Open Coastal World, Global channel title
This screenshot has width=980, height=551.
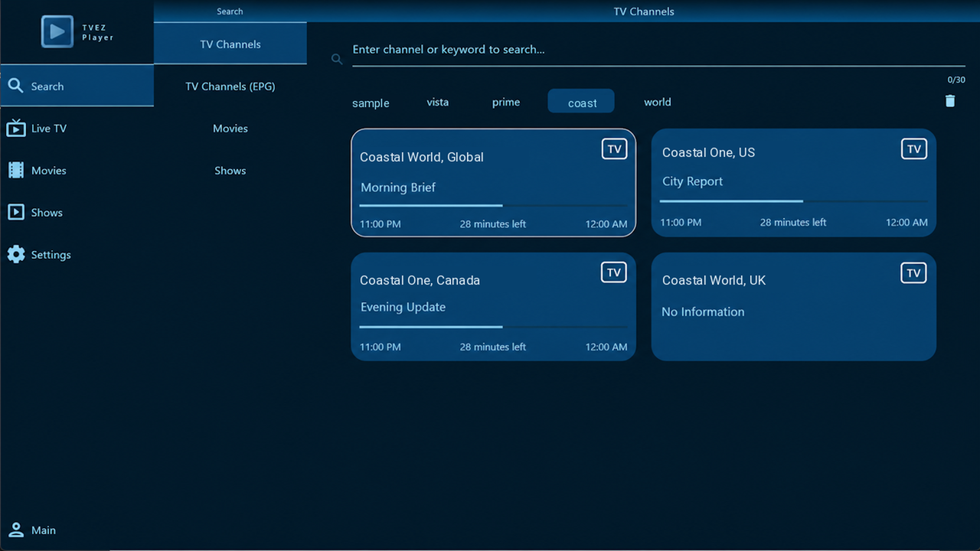tap(422, 157)
